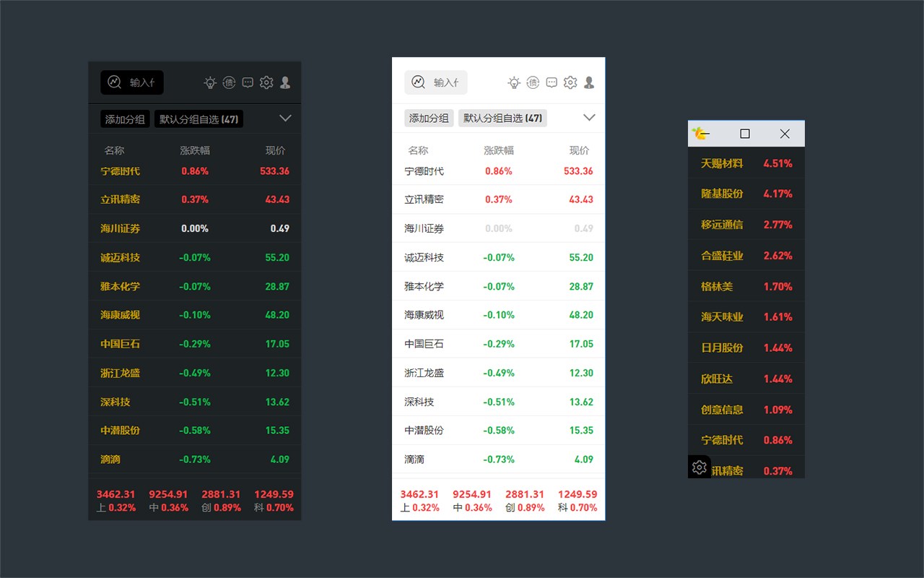Select 天赐材料 row in mini window
The height and width of the screenshot is (578, 924).
746,163
